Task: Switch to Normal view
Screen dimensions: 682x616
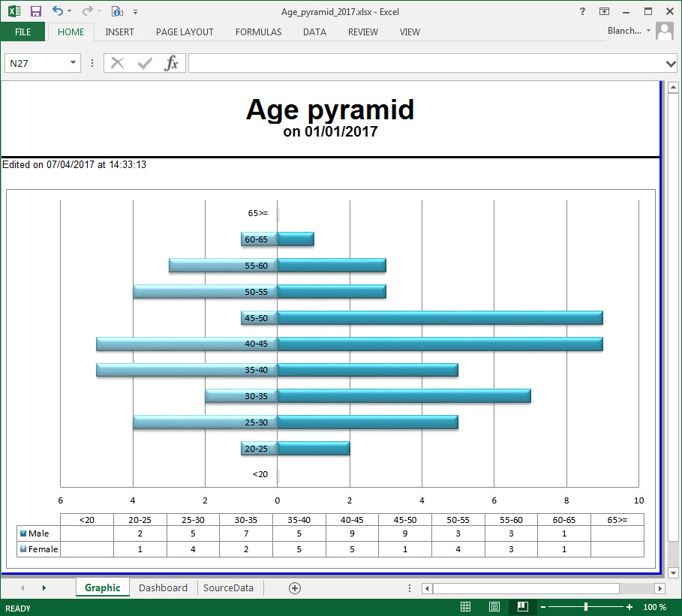Action: 465,606
